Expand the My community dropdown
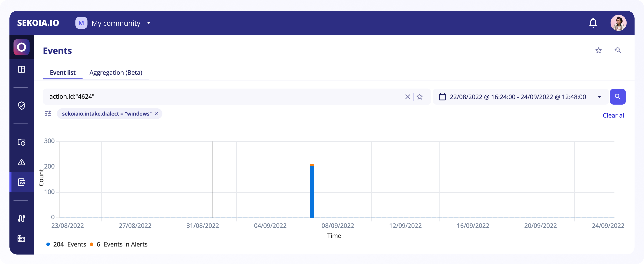 tap(149, 23)
